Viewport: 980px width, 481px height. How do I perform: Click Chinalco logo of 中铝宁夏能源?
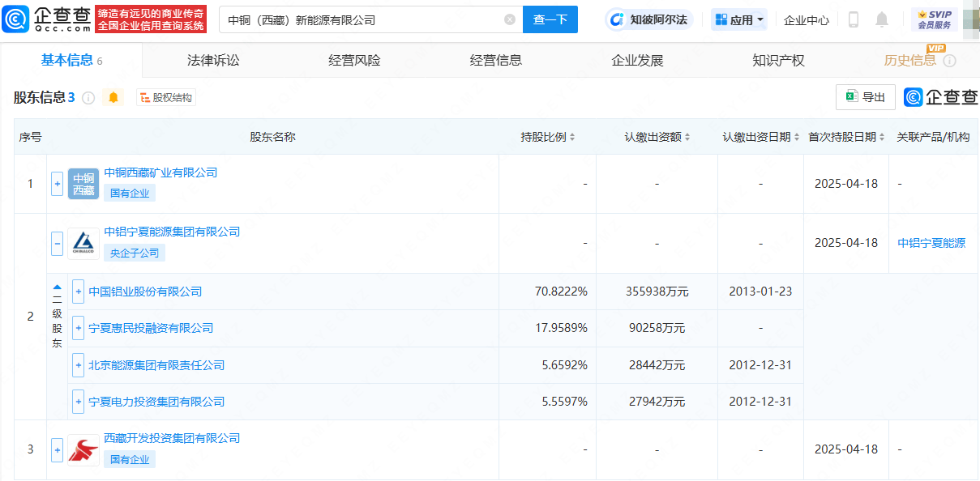pos(83,243)
